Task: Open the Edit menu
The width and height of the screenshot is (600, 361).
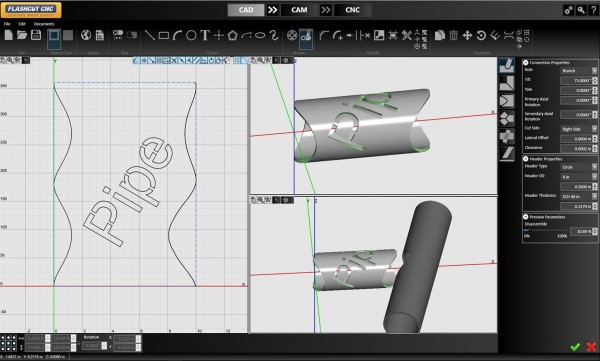Action: tap(22, 24)
